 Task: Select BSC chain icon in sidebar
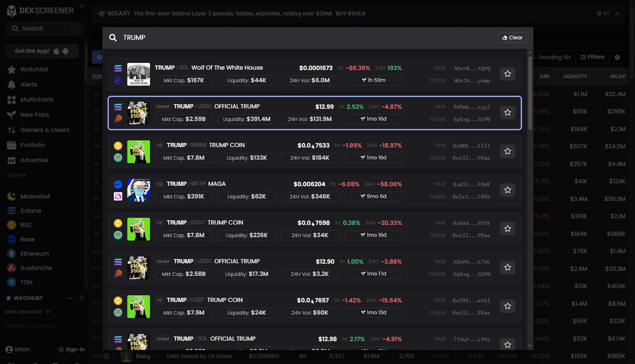[x=12, y=225]
